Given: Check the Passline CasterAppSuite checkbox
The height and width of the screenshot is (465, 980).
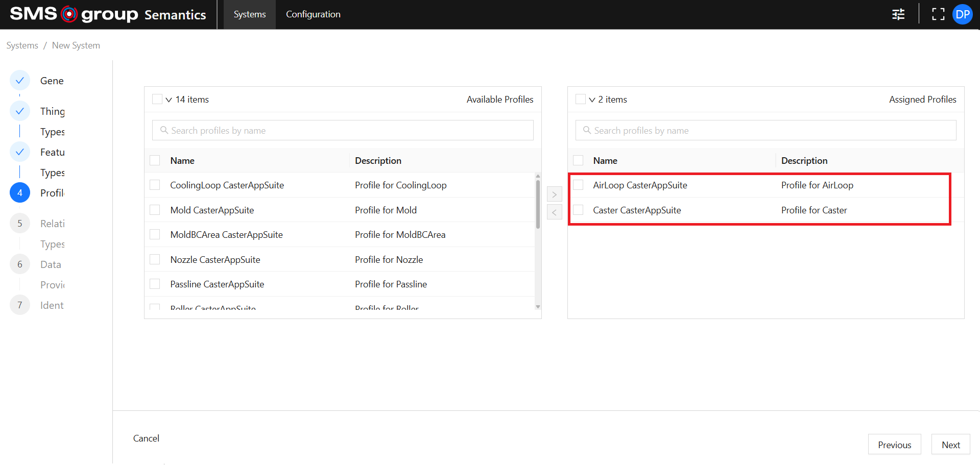Looking at the screenshot, I should [155, 284].
